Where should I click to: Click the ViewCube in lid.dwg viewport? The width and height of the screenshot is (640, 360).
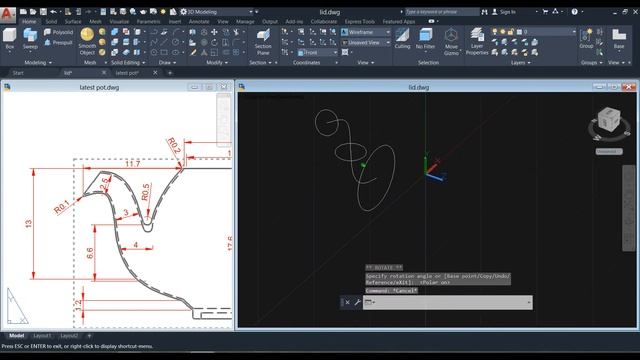(609, 120)
